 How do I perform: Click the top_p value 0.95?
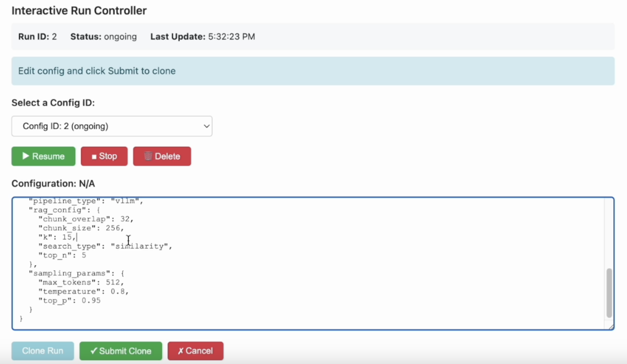pos(91,300)
